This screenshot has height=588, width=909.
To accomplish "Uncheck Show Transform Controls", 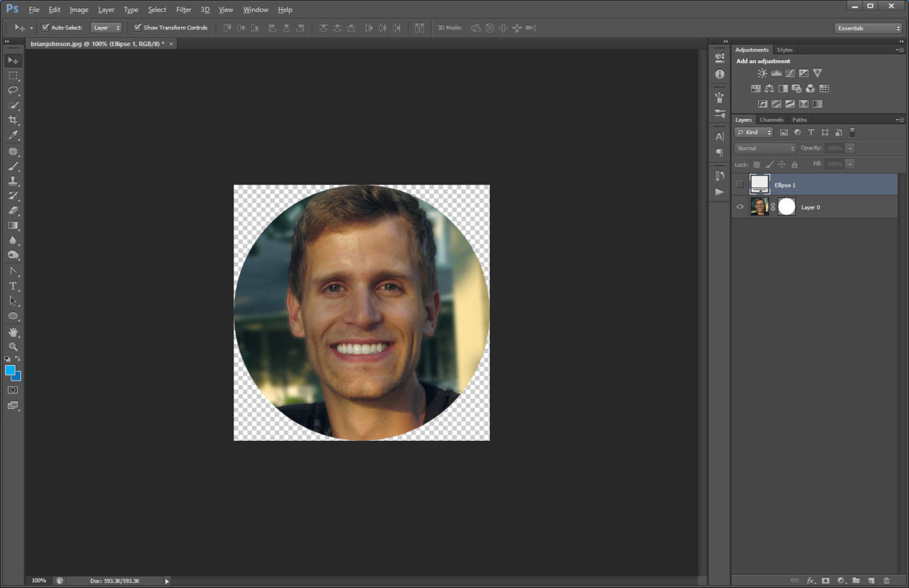I will (x=137, y=28).
